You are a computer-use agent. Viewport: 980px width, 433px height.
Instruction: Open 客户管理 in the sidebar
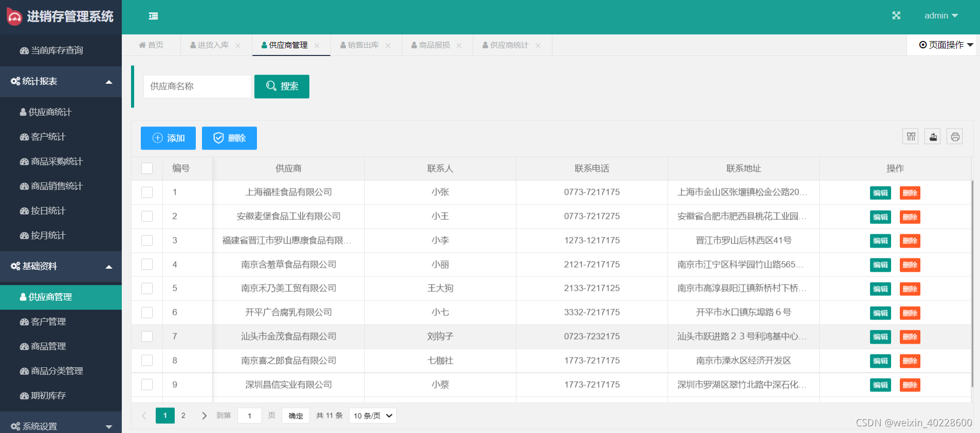tap(61, 322)
